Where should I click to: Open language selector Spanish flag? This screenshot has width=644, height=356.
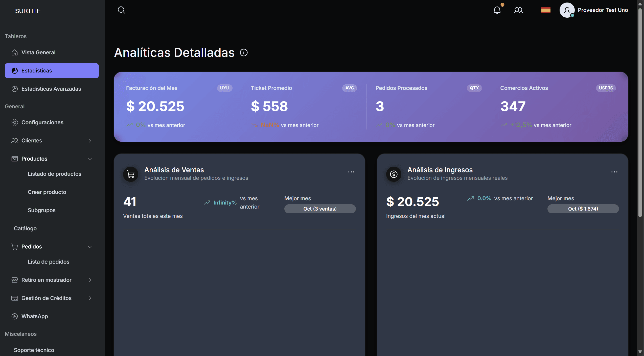click(546, 10)
